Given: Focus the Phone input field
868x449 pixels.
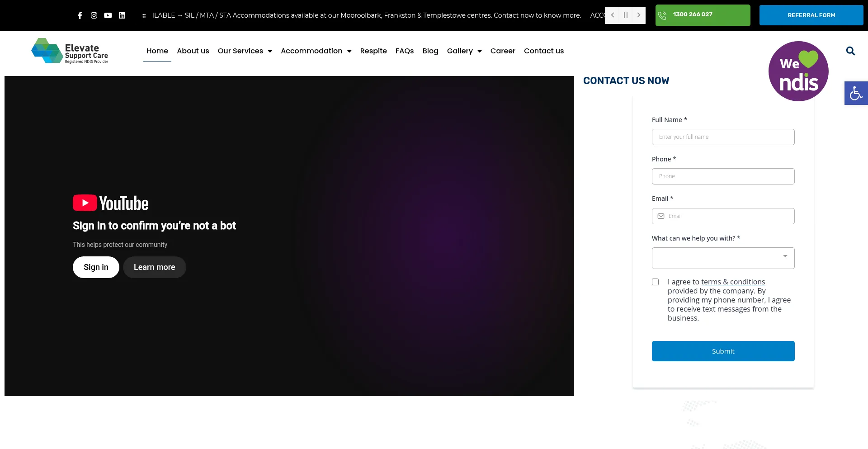Looking at the screenshot, I should point(723,176).
